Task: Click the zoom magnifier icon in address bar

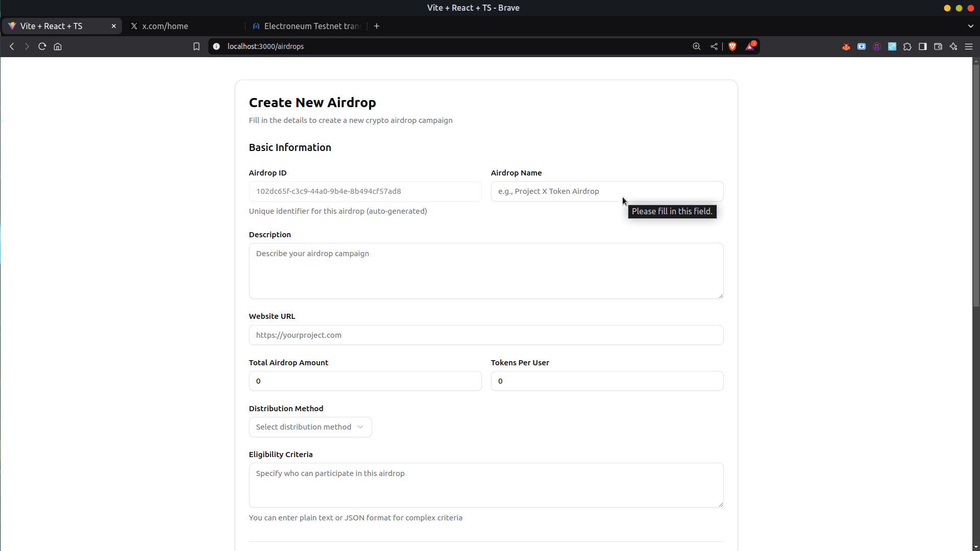Action: [x=697, y=46]
